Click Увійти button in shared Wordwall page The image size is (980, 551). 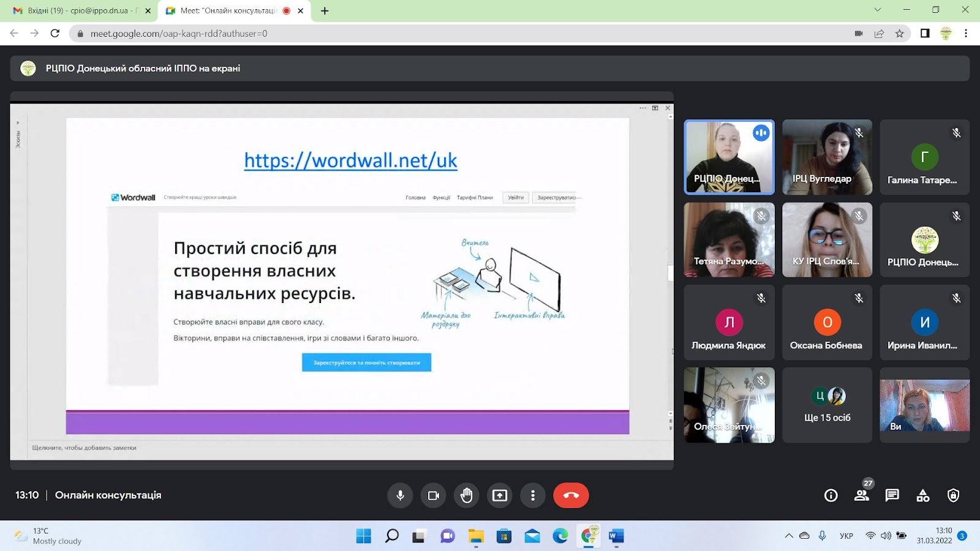click(516, 197)
